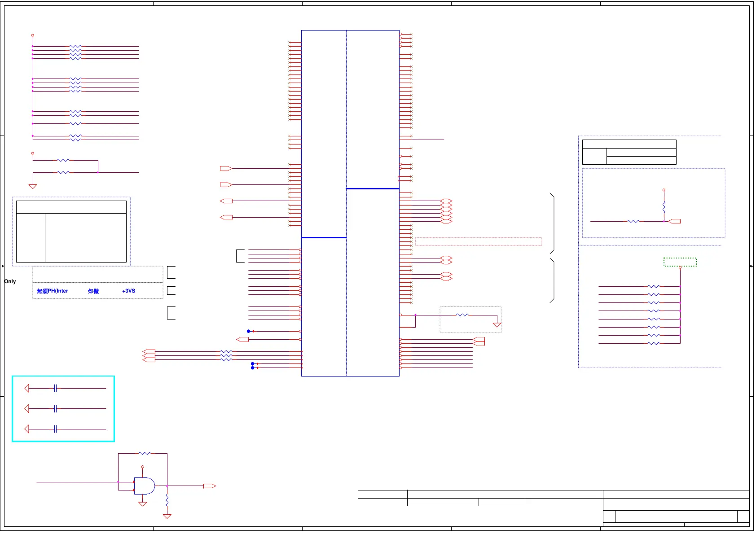The height and width of the screenshot is (534, 756).
Task: Select the horizontal resistor left of the pull-up junction
Action: (633, 221)
